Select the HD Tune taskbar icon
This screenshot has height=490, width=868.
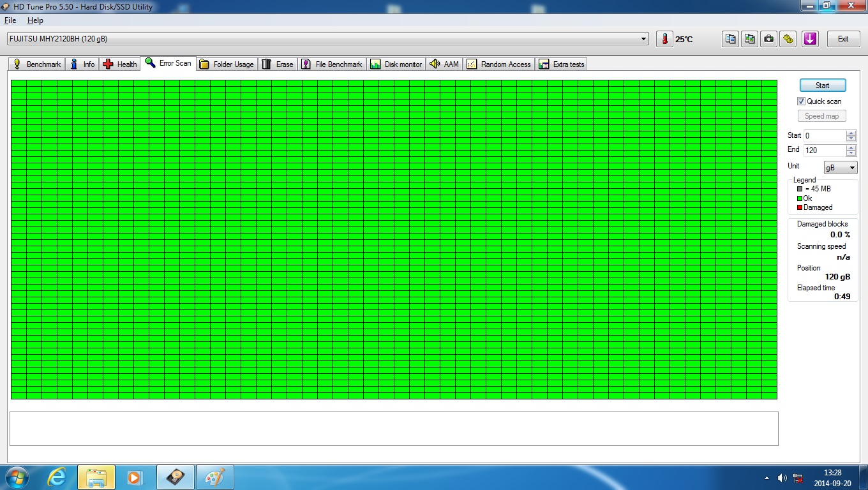coord(176,477)
